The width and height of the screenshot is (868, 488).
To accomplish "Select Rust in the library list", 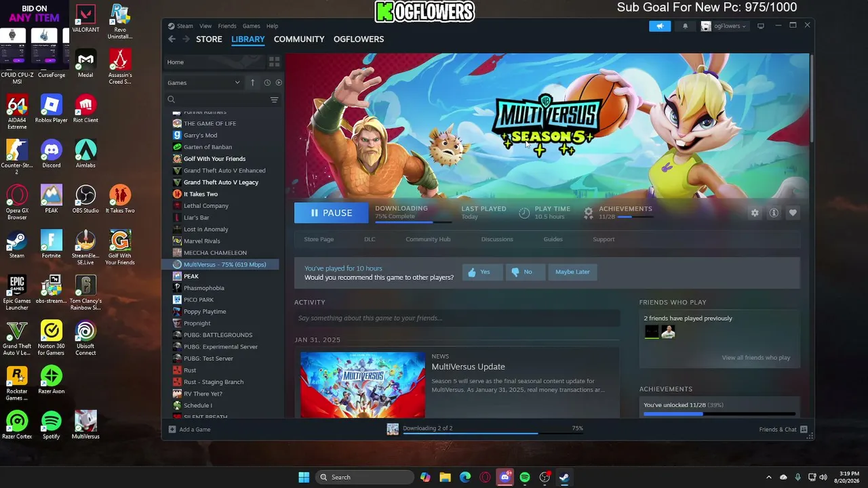I will click(x=190, y=370).
